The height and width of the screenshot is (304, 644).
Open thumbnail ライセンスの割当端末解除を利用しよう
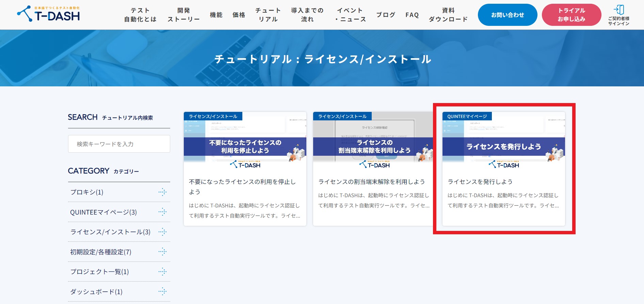click(x=374, y=141)
